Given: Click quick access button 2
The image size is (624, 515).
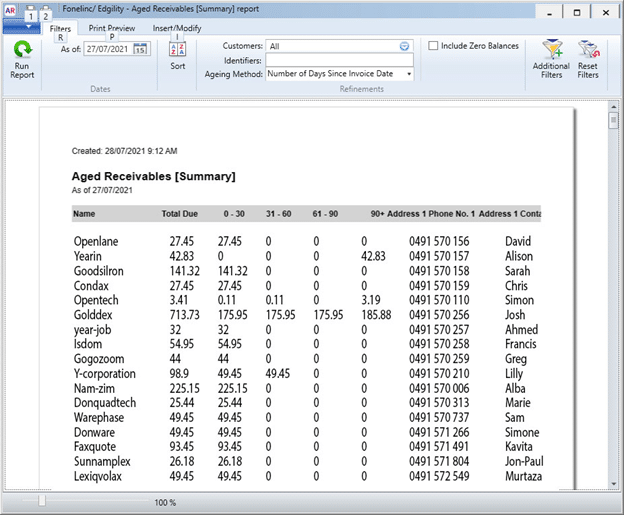Looking at the screenshot, I should tap(45, 14).
